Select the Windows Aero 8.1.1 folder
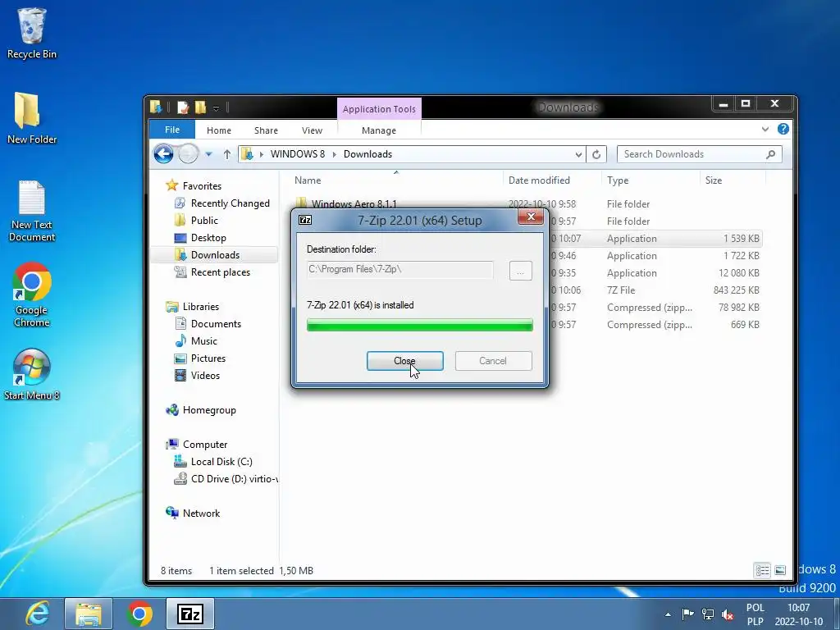 [x=346, y=203]
